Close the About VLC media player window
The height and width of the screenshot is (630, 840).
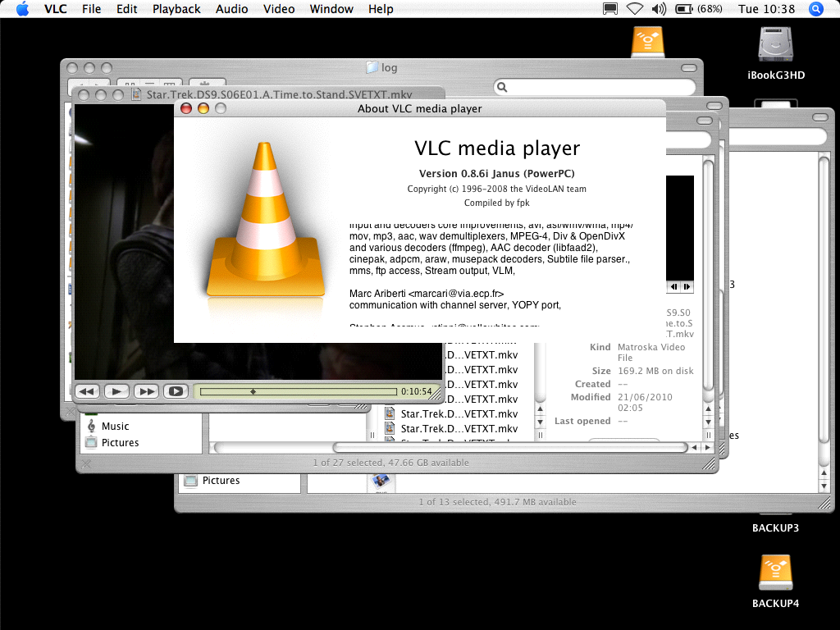click(186, 109)
